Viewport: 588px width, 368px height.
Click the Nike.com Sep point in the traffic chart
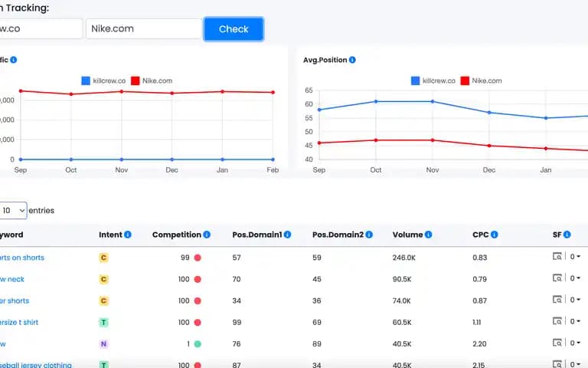click(x=21, y=91)
